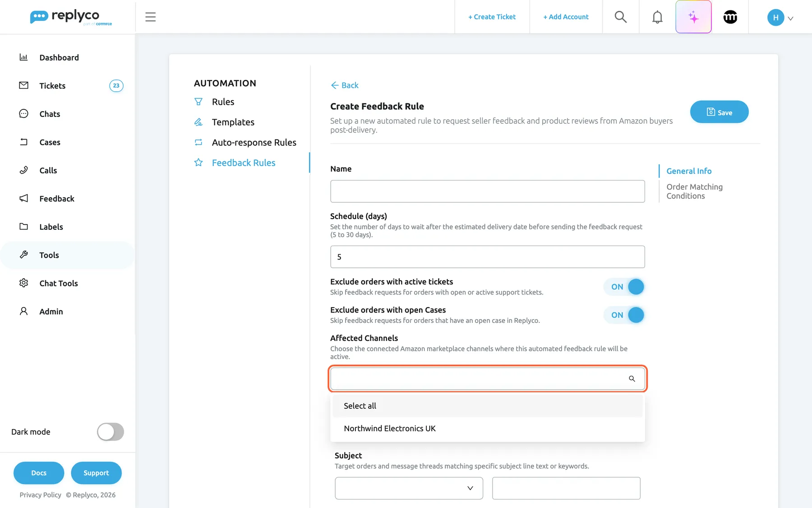
Task: Select Feedback Rules in Automation menu
Action: click(244, 163)
